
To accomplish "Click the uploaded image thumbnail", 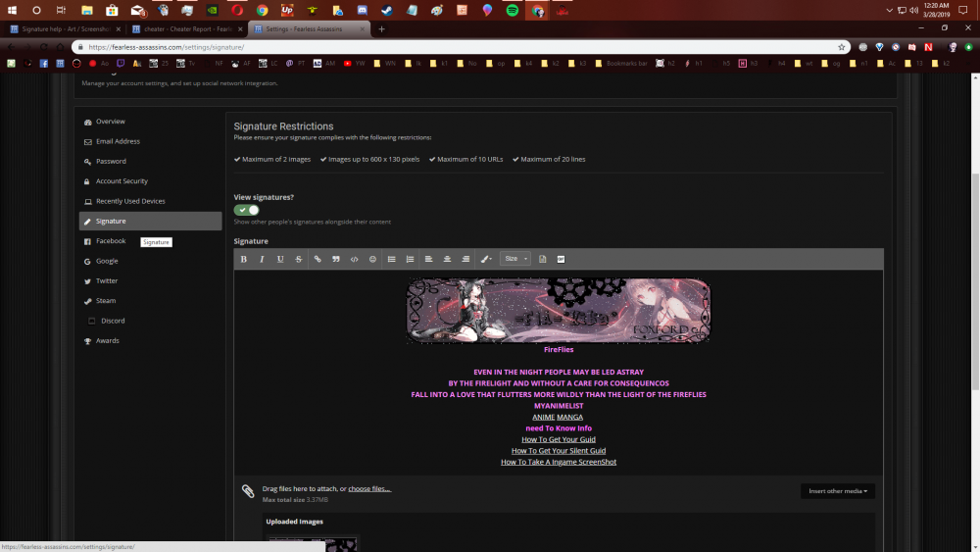I will [x=313, y=544].
